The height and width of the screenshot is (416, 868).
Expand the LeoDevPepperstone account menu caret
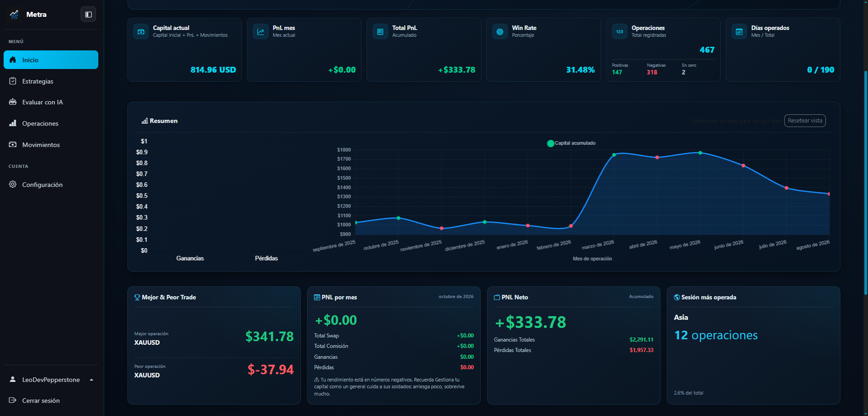coord(91,380)
